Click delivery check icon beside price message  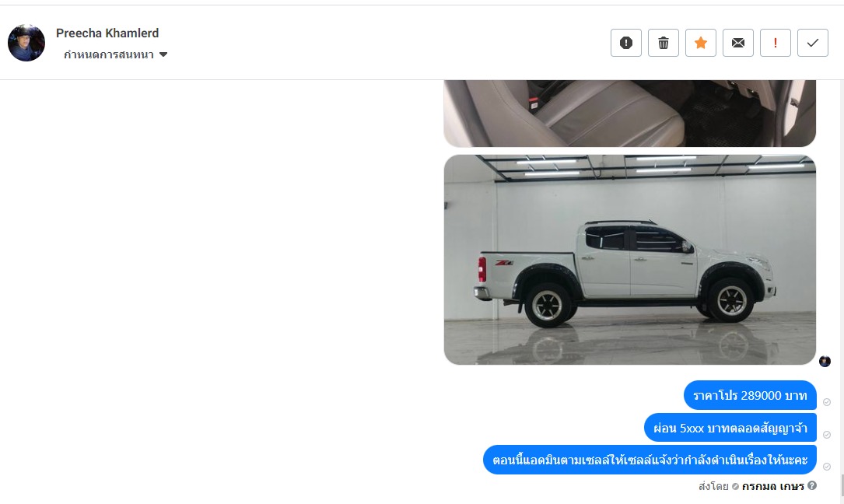tap(827, 402)
